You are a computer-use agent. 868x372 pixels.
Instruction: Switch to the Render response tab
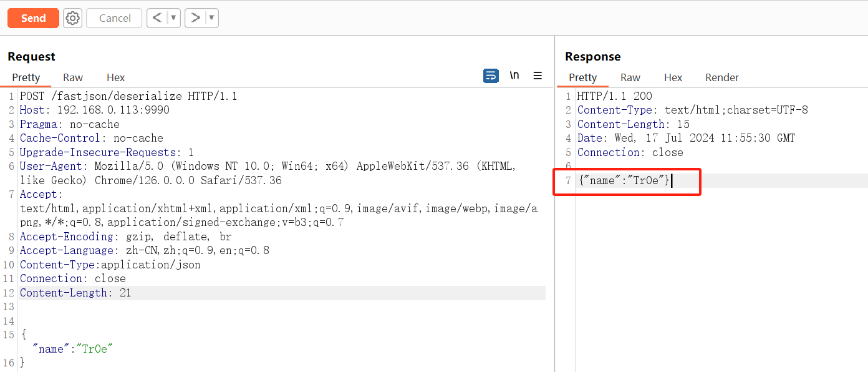coord(721,77)
